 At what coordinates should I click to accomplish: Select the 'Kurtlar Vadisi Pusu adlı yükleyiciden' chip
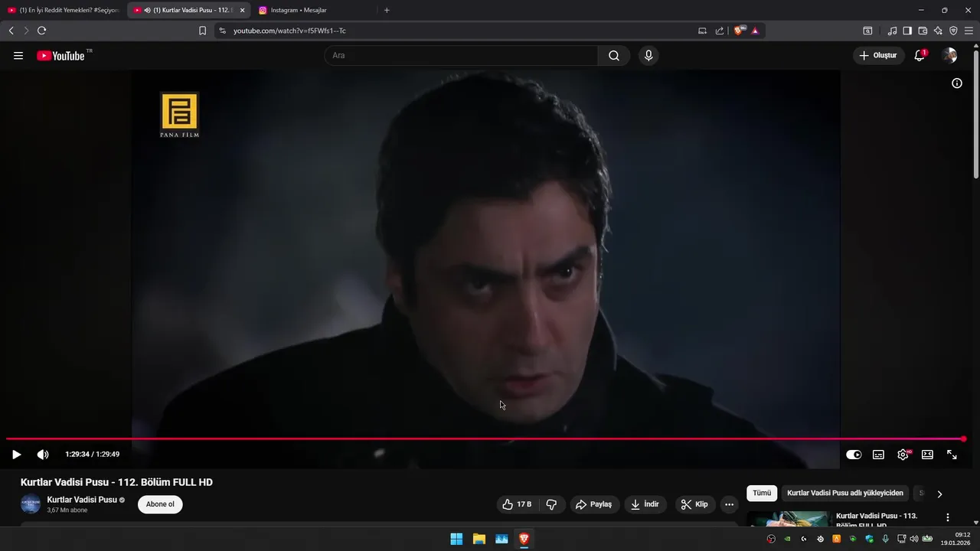point(845,494)
